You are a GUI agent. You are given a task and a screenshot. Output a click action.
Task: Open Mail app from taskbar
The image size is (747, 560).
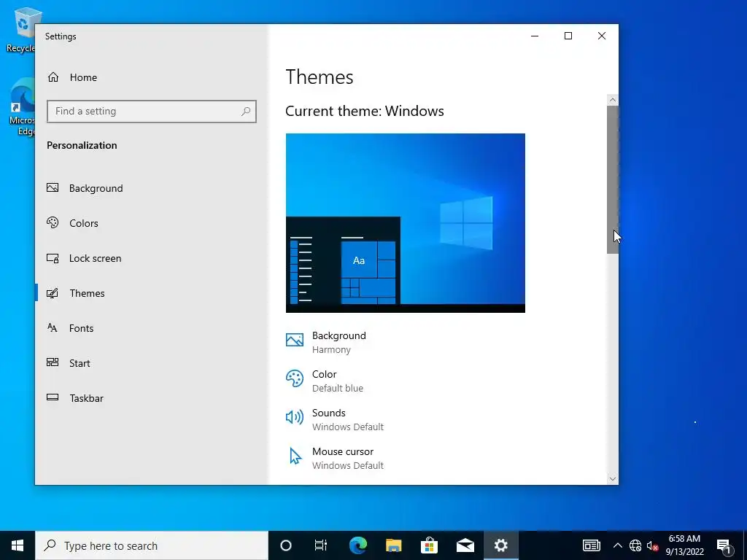click(x=465, y=545)
